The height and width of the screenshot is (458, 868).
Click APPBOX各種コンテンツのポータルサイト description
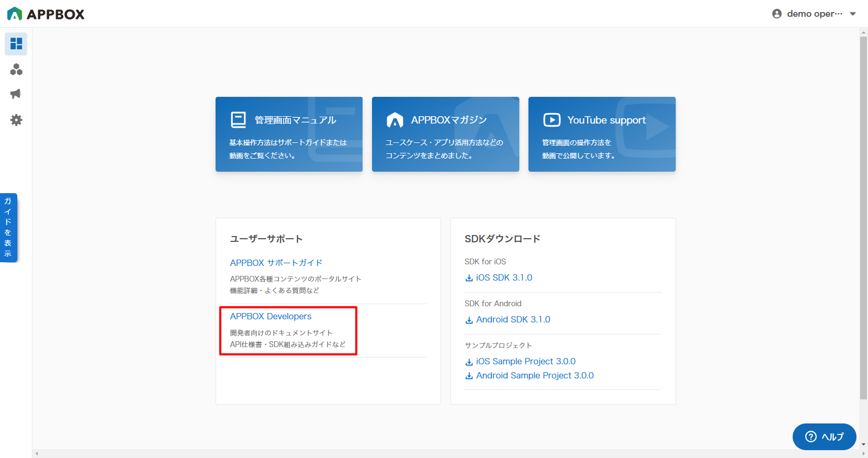pos(296,279)
